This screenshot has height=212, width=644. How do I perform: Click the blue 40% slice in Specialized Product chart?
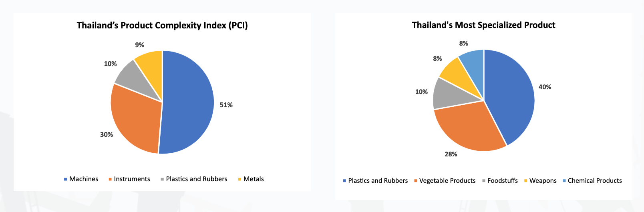511,96
